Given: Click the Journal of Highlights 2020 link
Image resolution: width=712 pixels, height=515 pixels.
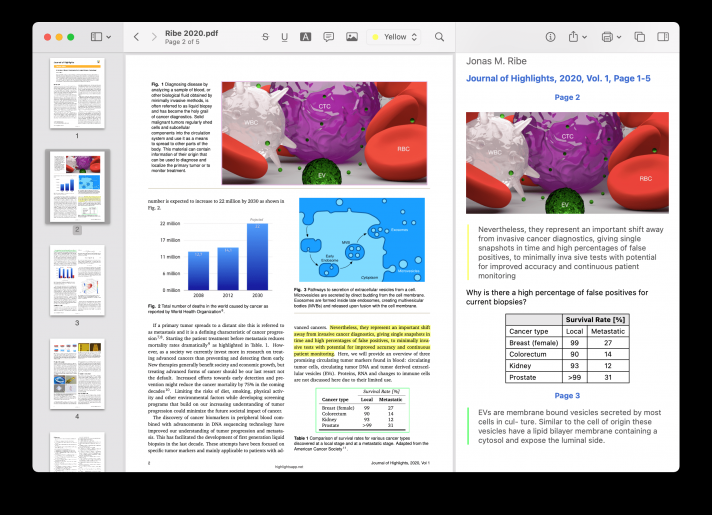Looking at the screenshot, I should [x=558, y=78].
